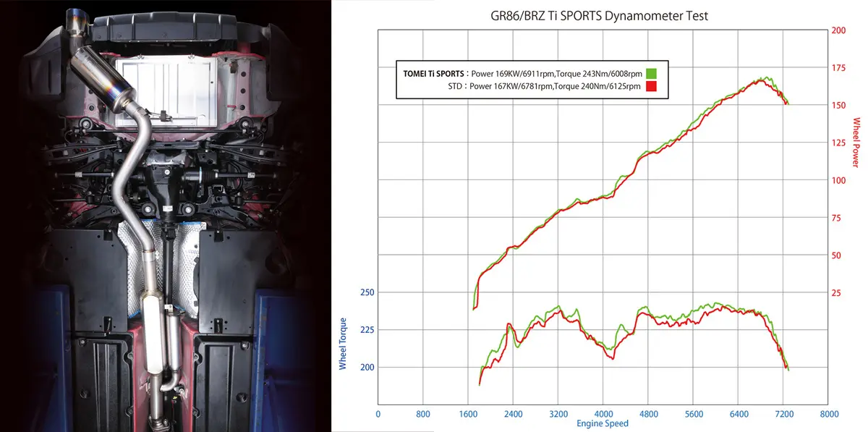The height and width of the screenshot is (432, 868).
Task: Click the 0 tick at the engine speed origin
Action: [378, 415]
